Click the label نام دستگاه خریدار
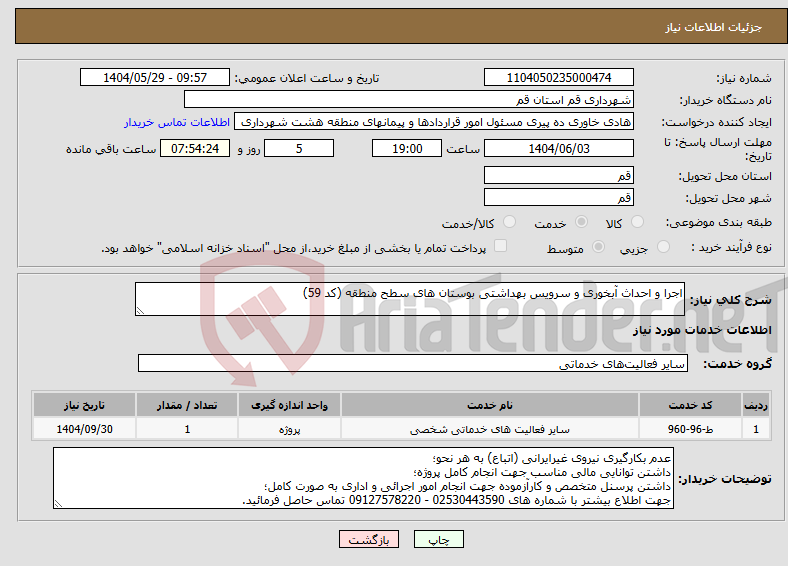 click(725, 100)
